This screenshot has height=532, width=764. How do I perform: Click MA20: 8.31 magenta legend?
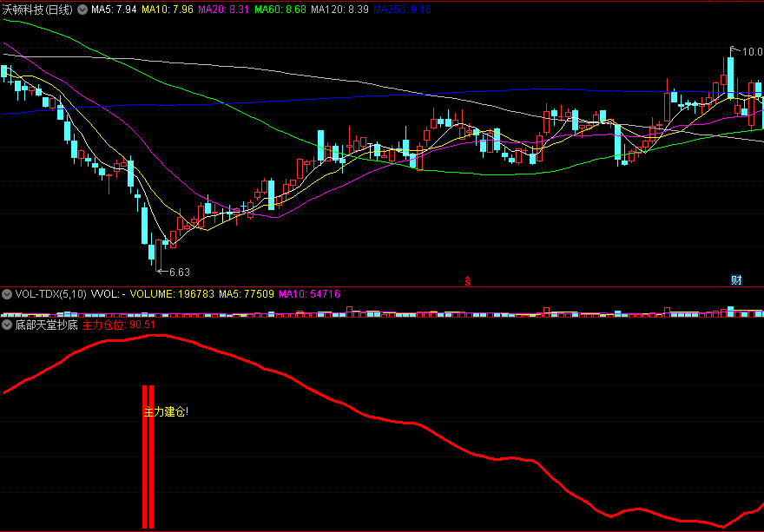(224, 10)
